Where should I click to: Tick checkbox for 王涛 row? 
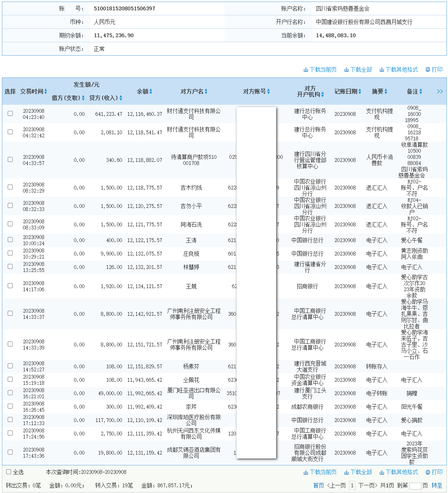(x=10, y=240)
